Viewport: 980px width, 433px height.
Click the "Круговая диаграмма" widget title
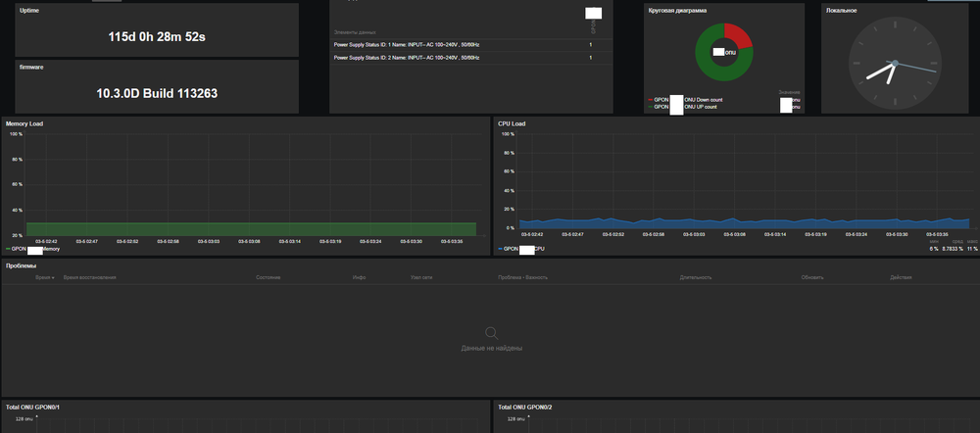point(677,11)
